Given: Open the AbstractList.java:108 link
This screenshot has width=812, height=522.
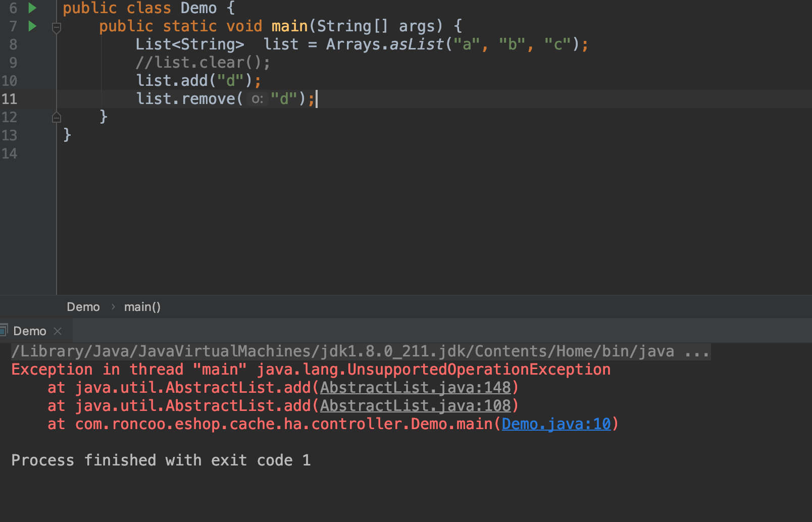Looking at the screenshot, I should pyautogui.click(x=416, y=406).
